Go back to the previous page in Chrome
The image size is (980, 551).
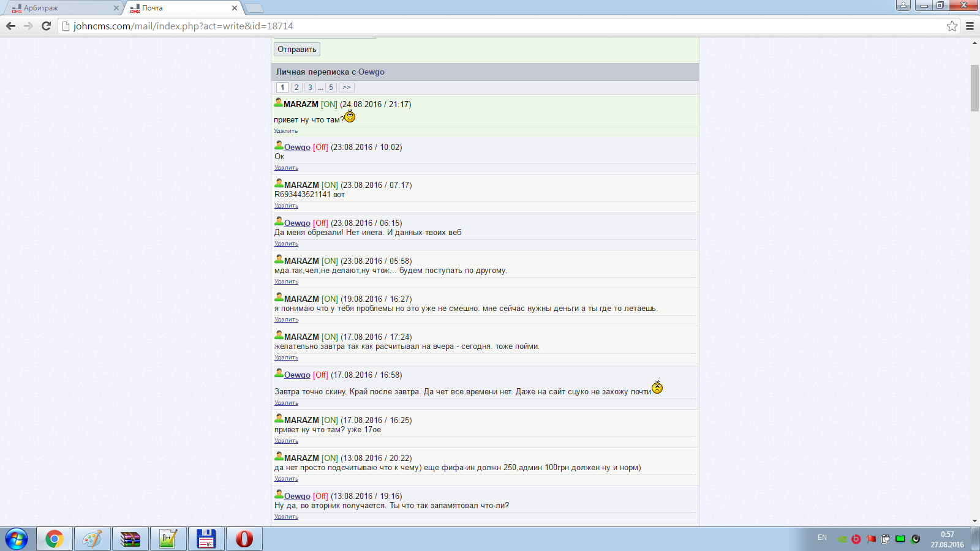point(10,26)
